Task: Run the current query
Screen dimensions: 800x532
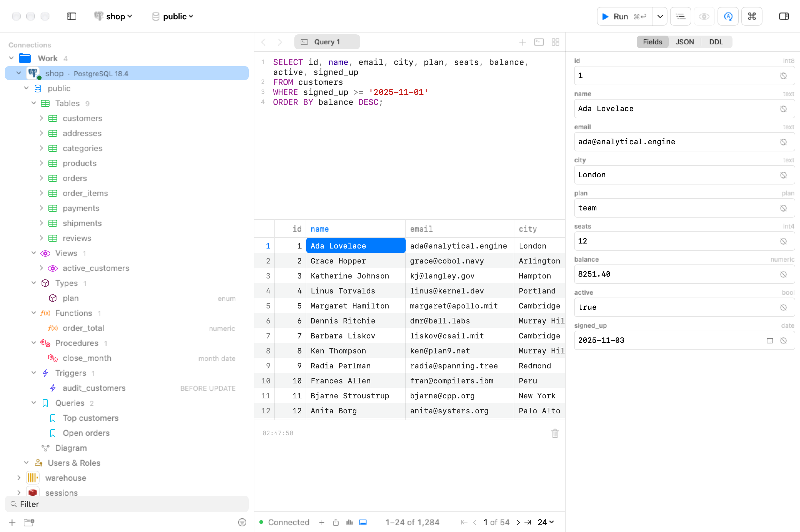Action: (624, 16)
